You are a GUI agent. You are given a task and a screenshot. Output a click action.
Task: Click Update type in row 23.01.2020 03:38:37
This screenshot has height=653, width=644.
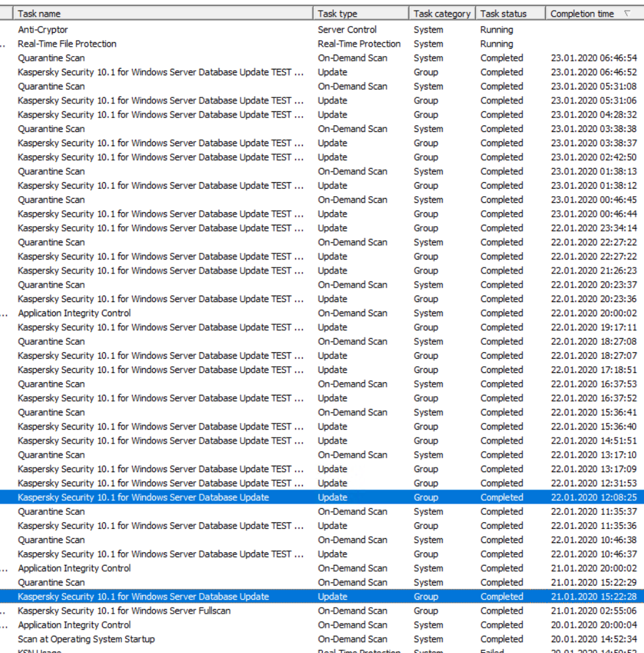(333, 143)
